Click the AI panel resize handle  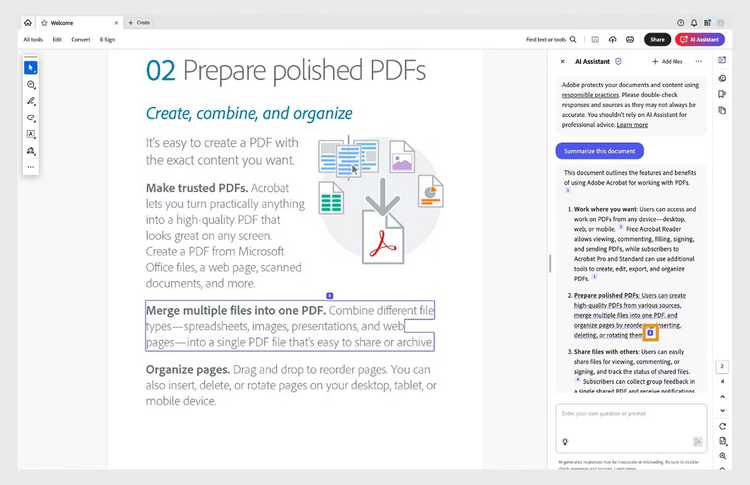click(x=550, y=264)
